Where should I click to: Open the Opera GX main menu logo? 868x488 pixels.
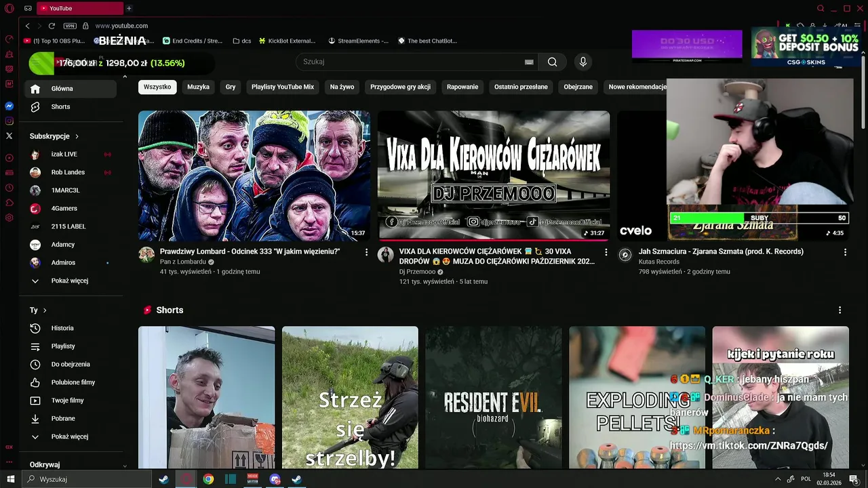[x=9, y=8]
